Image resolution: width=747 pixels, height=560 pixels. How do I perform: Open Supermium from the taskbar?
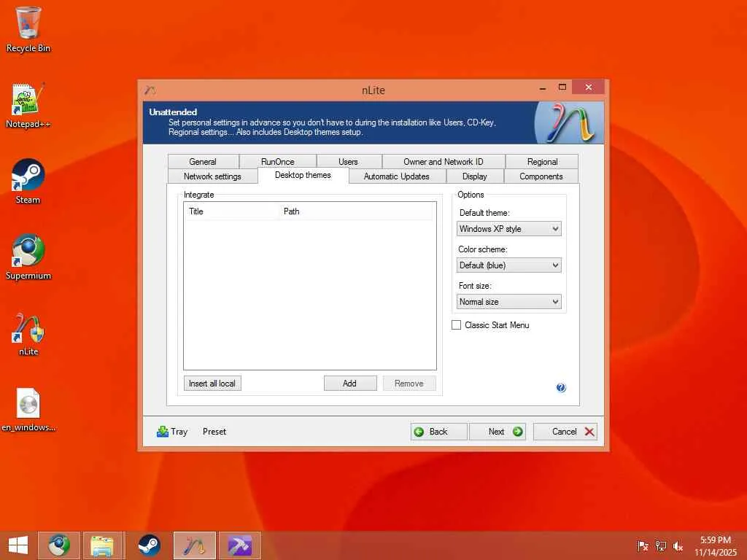59,545
